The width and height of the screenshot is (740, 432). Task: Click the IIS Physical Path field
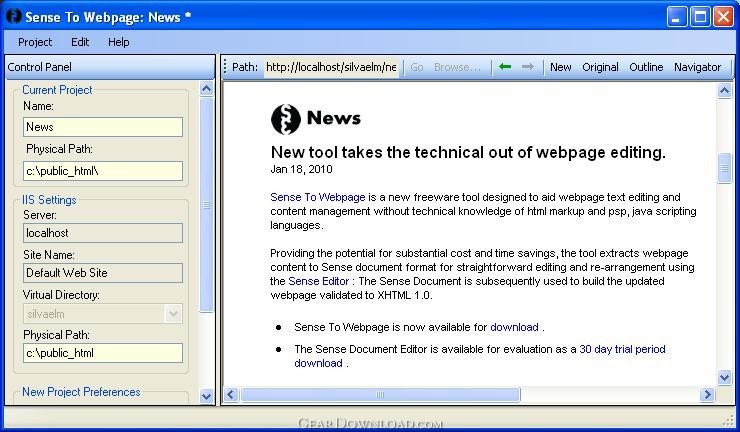tap(103, 353)
